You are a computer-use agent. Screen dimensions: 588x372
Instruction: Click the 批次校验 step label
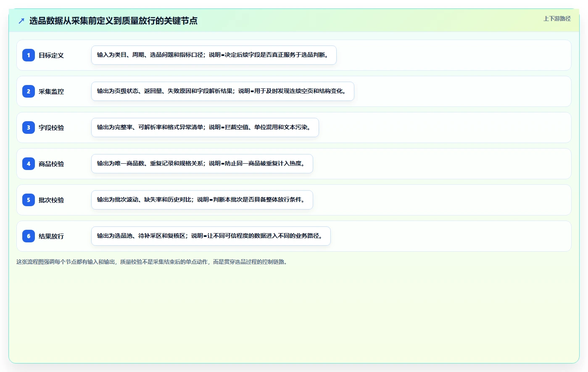pyautogui.click(x=51, y=200)
